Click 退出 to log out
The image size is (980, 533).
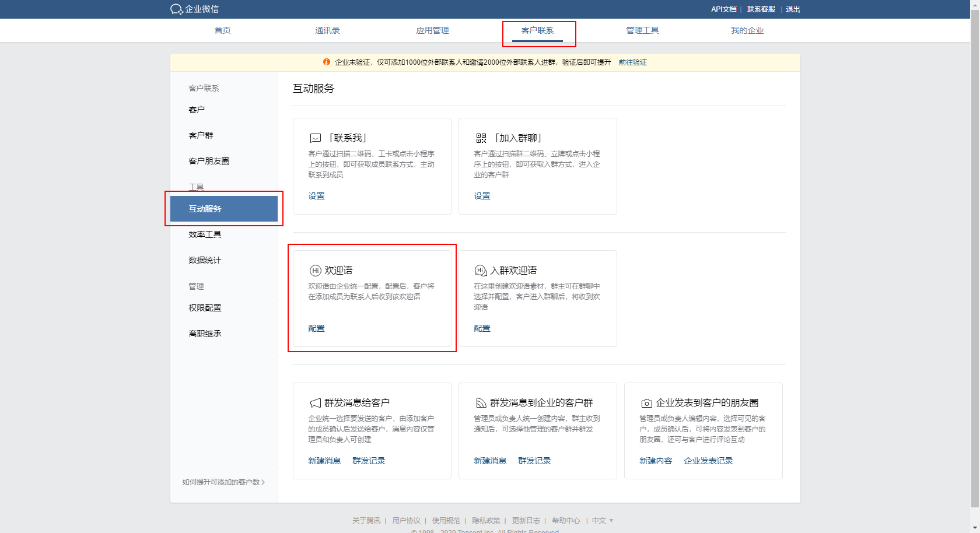(x=793, y=9)
